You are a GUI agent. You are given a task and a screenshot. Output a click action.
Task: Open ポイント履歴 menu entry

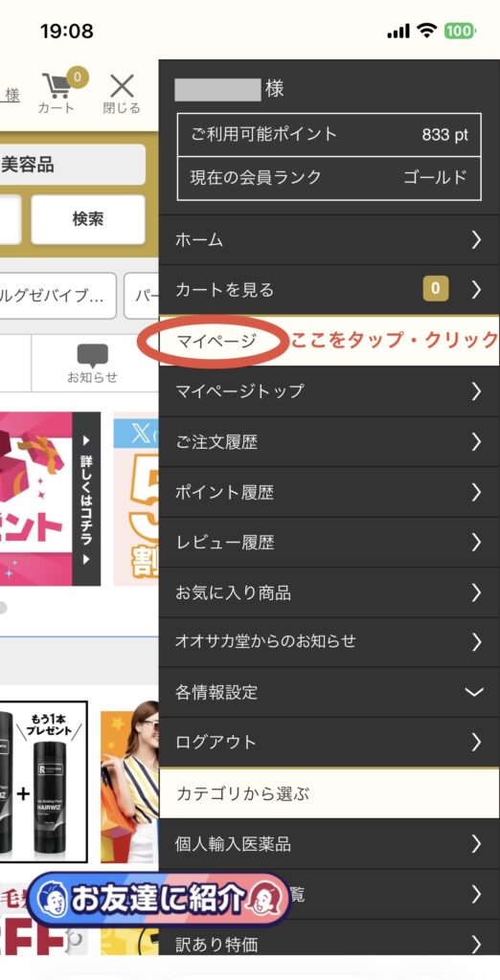(330, 492)
